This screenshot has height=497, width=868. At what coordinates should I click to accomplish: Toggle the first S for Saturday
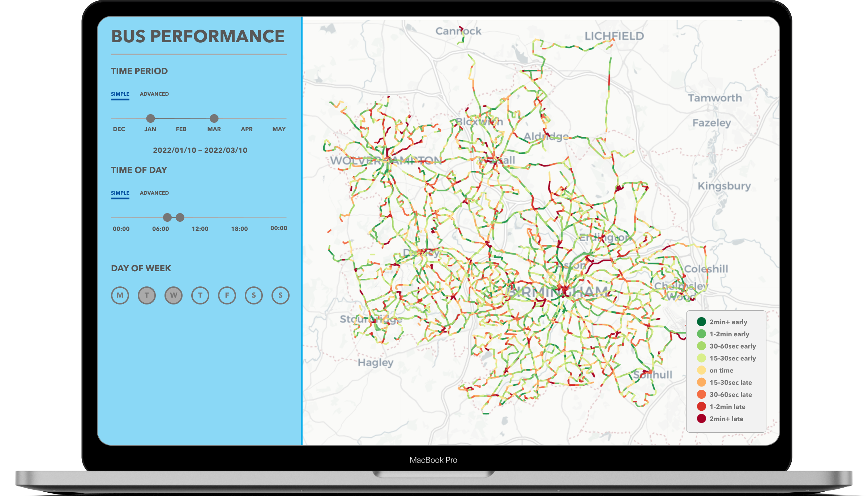tap(253, 295)
